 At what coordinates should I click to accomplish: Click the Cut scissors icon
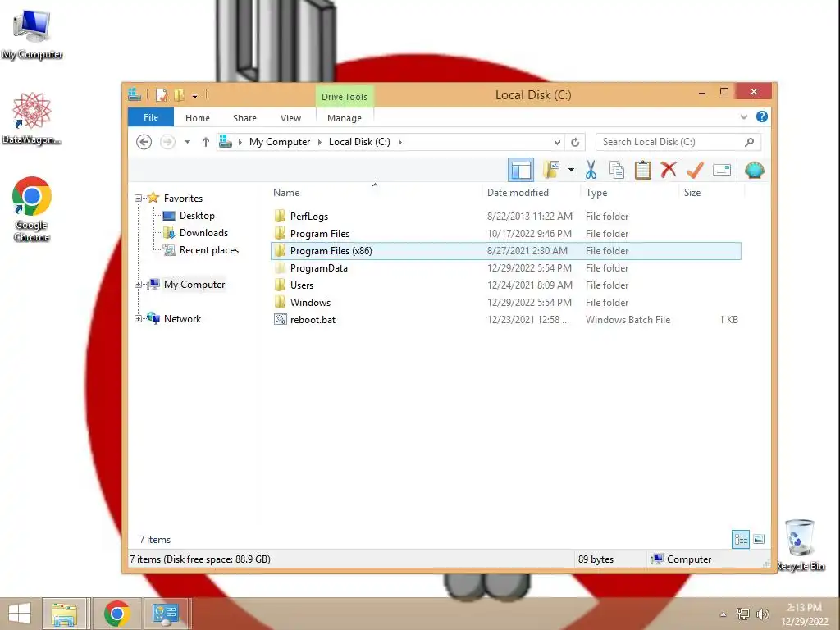pyautogui.click(x=591, y=171)
